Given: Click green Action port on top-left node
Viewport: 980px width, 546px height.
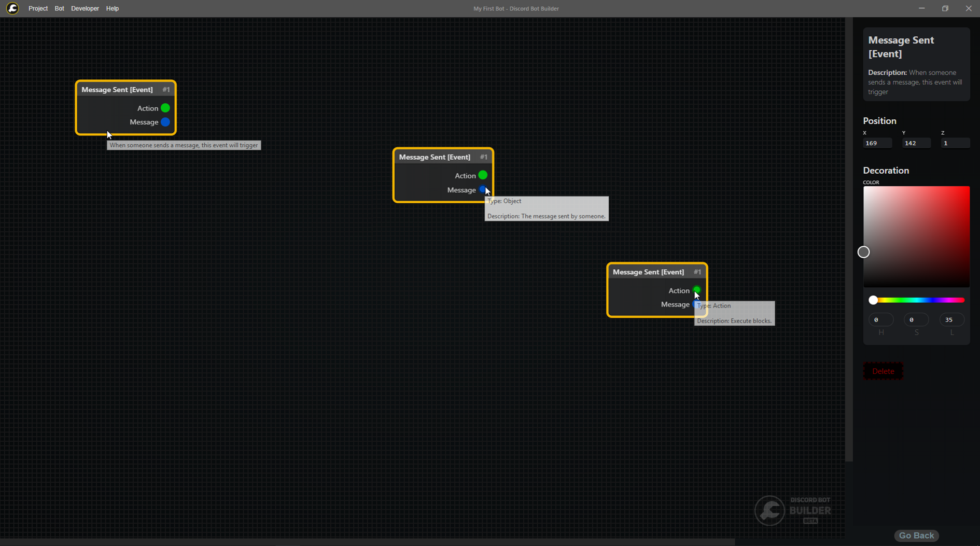Looking at the screenshot, I should (x=165, y=108).
